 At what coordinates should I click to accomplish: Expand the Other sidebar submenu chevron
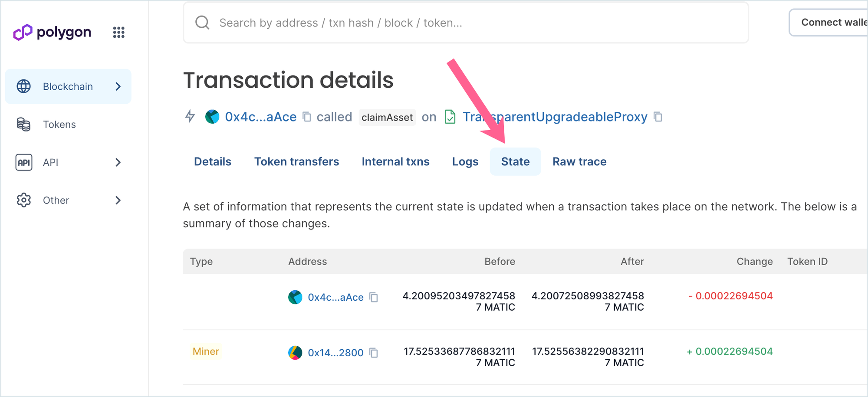point(118,200)
